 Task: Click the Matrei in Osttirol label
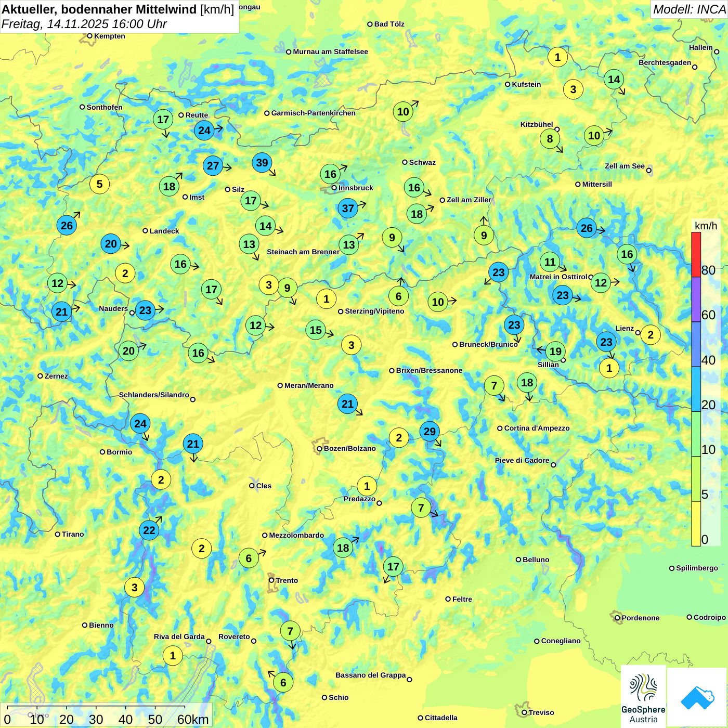[558, 277]
